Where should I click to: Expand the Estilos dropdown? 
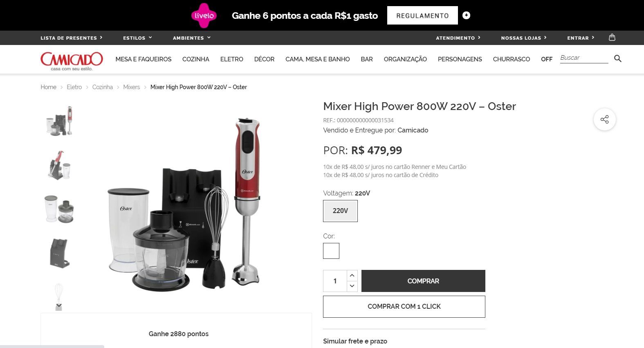(x=137, y=38)
